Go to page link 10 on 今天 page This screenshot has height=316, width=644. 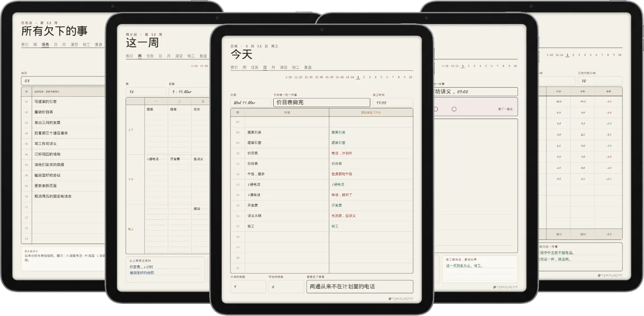coord(411,77)
